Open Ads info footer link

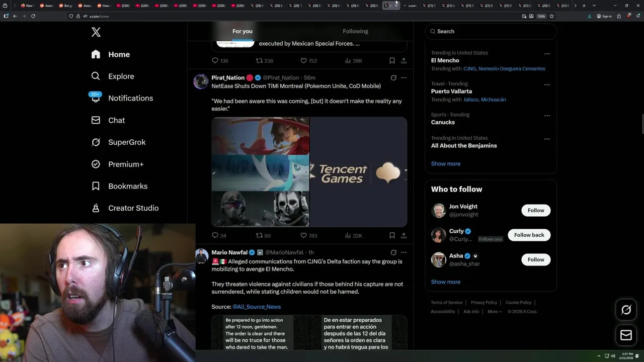471,312
